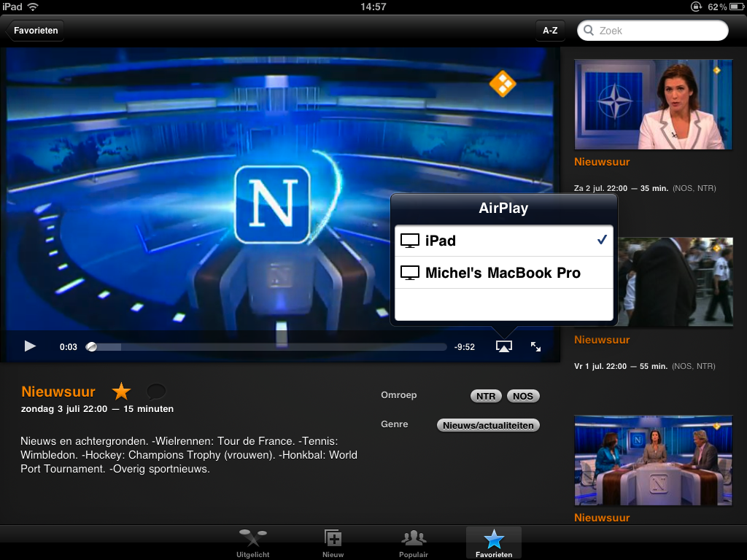
Task: Open the Uitgelicht tab
Action: click(x=252, y=543)
